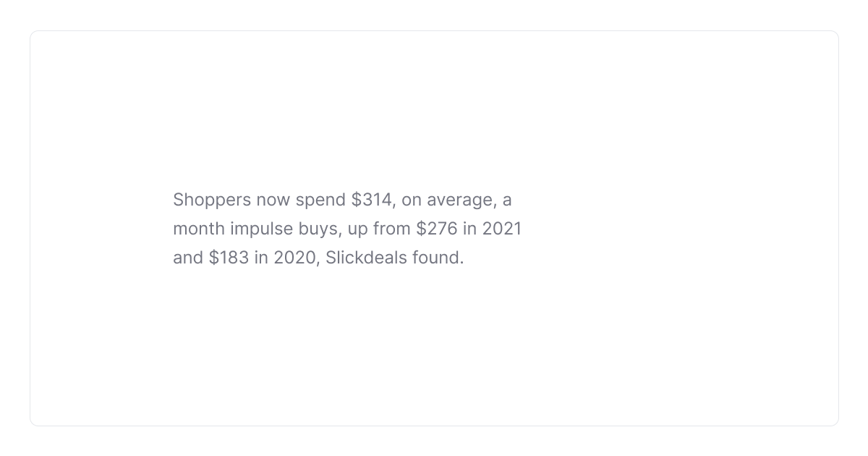Click the word "month" in the paragraph
Image resolution: width=868 pixels, height=456 pixels.
pyautogui.click(x=199, y=229)
